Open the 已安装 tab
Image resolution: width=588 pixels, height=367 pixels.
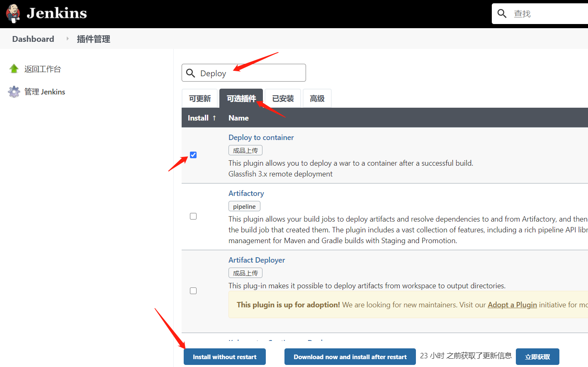(283, 99)
